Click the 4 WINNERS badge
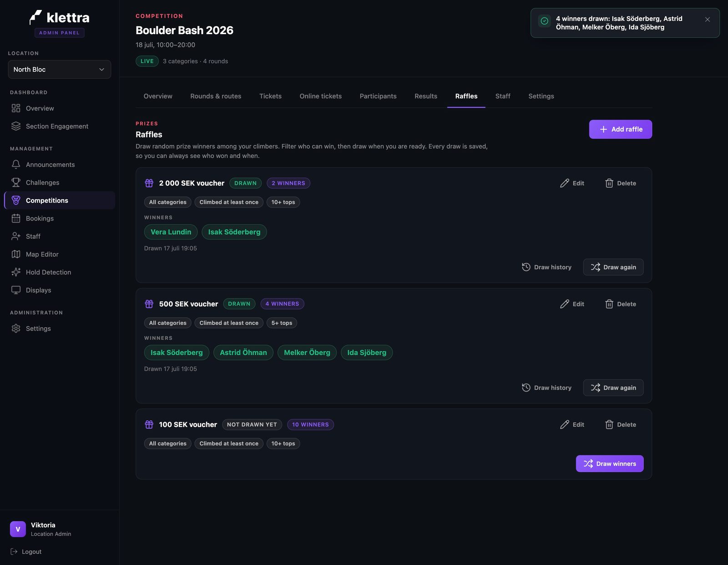Screen dimensions: 728x565 (x=282, y=304)
